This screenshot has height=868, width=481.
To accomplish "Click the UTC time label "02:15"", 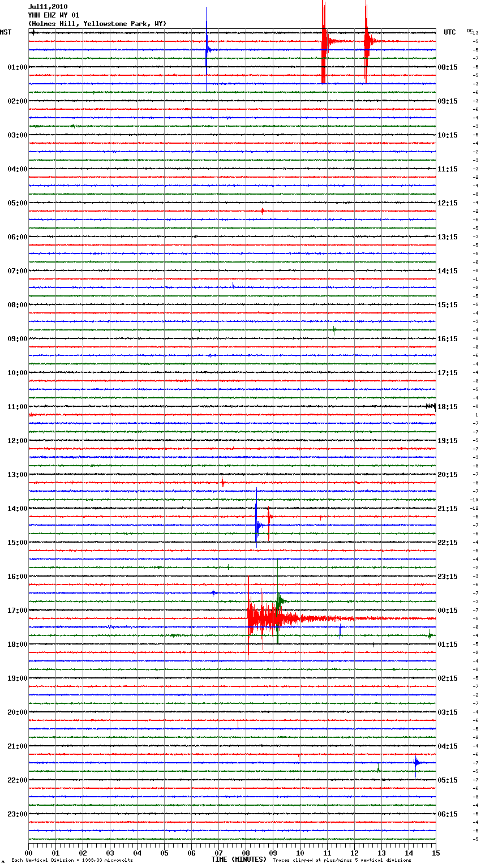I will pyautogui.click(x=448, y=678).
